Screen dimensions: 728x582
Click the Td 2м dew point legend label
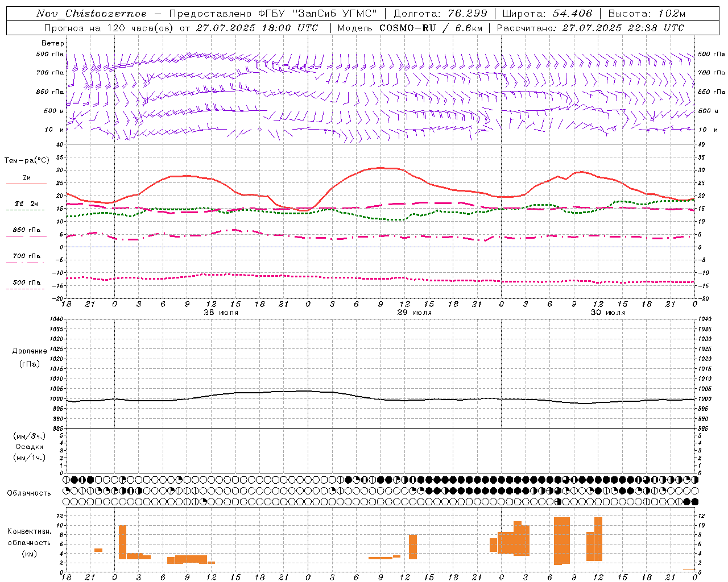[26, 203]
